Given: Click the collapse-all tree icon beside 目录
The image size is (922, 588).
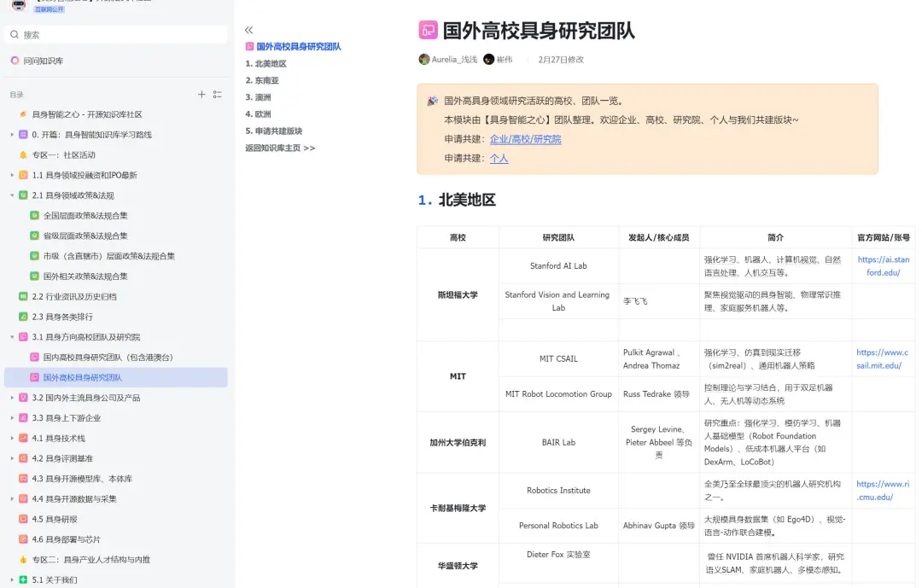Looking at the screenshot, I should [218, 94].
